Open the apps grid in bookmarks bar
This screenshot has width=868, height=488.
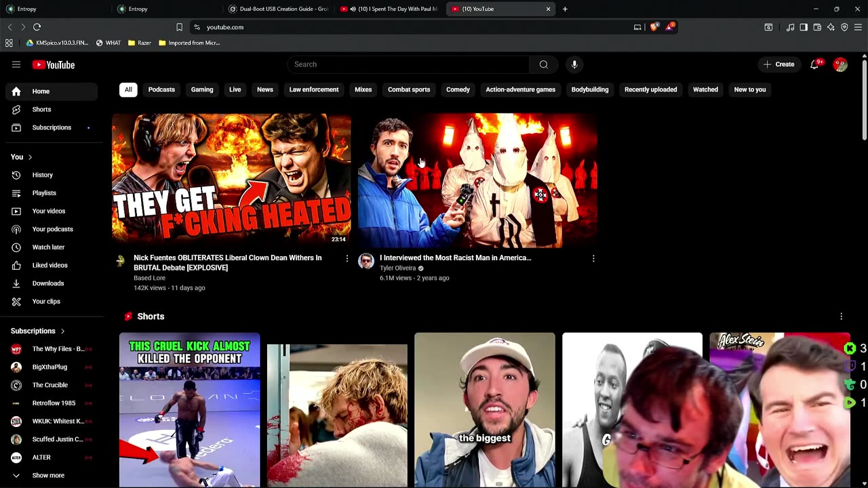tap(9, 43)
